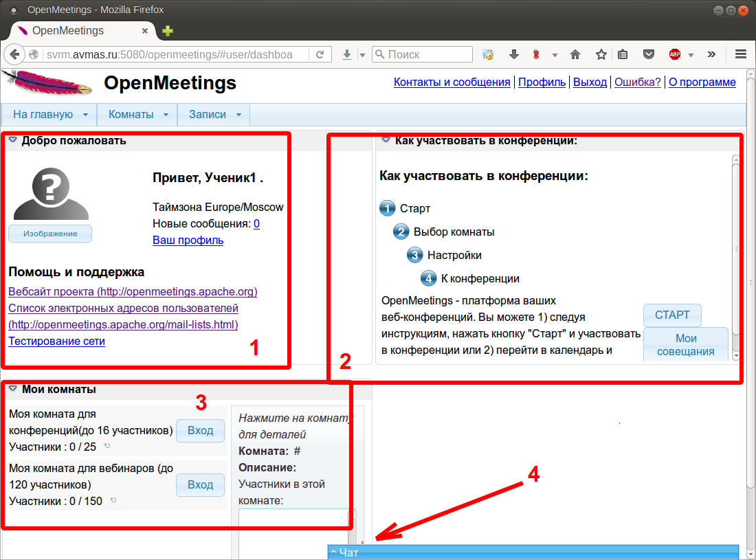The width and height of the screenshot is (756, 560).
Task: Open the Firefox hamburger menu
Action: [741, 54]
